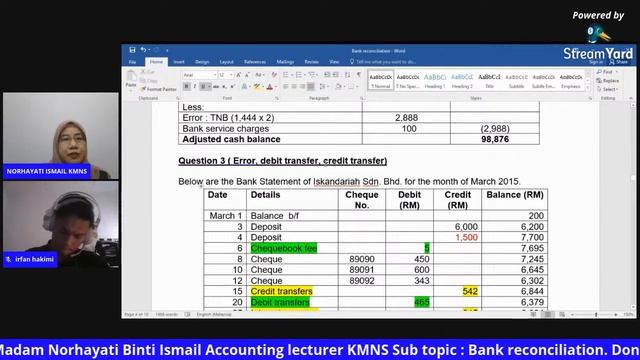Click the Shrink Font icon
Image resolution: width=640 pixels, height=360 pixels.
[247, 75]
